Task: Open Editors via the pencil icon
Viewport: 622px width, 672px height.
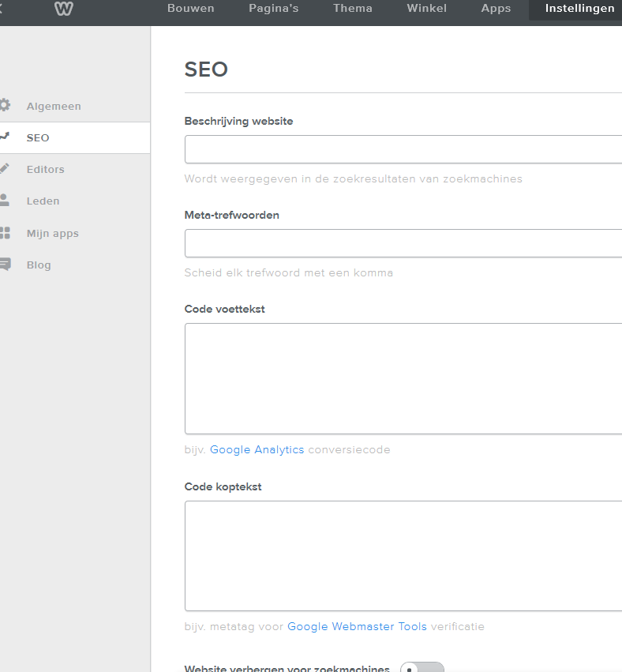Action: coord(5,168)
